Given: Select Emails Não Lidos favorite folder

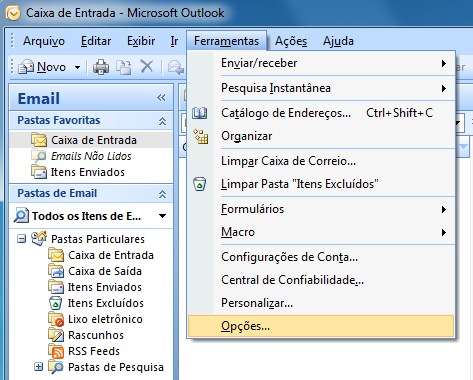Looking at the screenshot, I should point(91,156).
